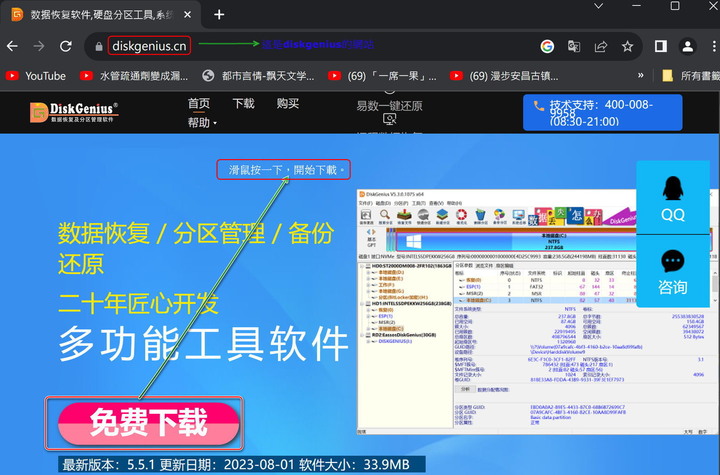Open the translate page icon

pyautogui.click(x=574, y=46)
